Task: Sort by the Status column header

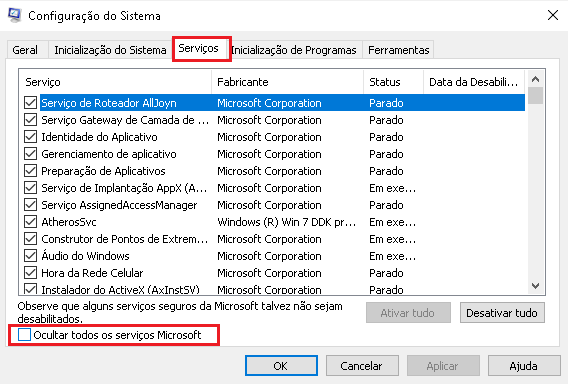Action: (393, 82)
